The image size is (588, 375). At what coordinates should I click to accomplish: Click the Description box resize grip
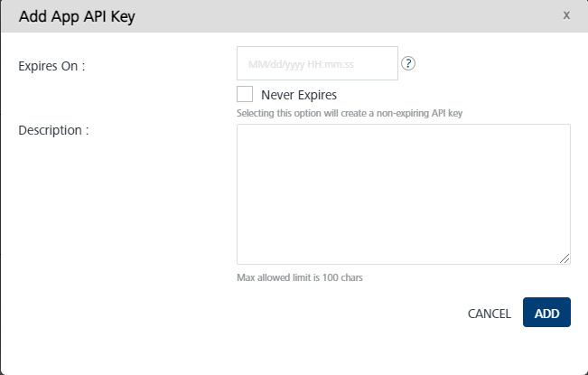click(x=565, y=258)
